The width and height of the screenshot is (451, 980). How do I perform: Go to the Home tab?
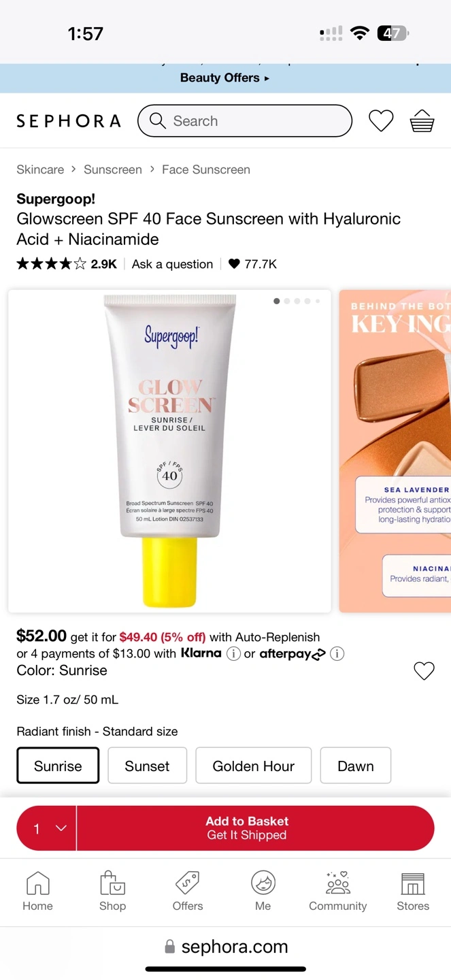pos(37,892)
